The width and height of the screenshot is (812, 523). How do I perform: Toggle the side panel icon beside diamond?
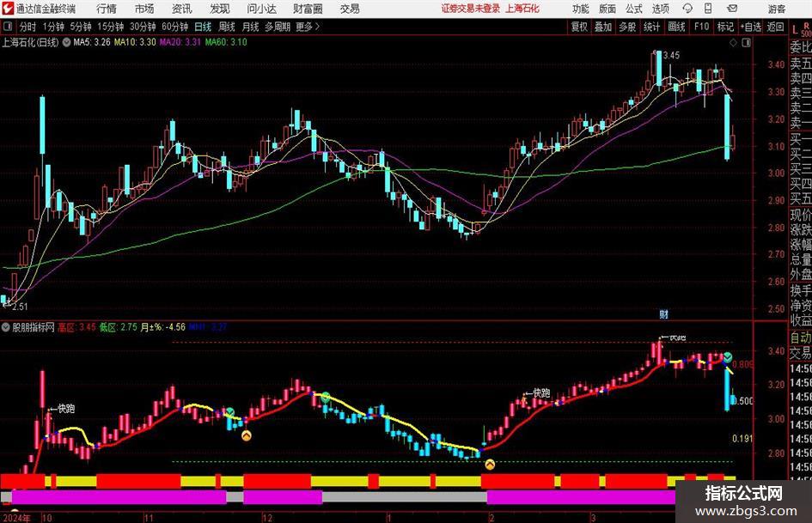click(746, 43)
